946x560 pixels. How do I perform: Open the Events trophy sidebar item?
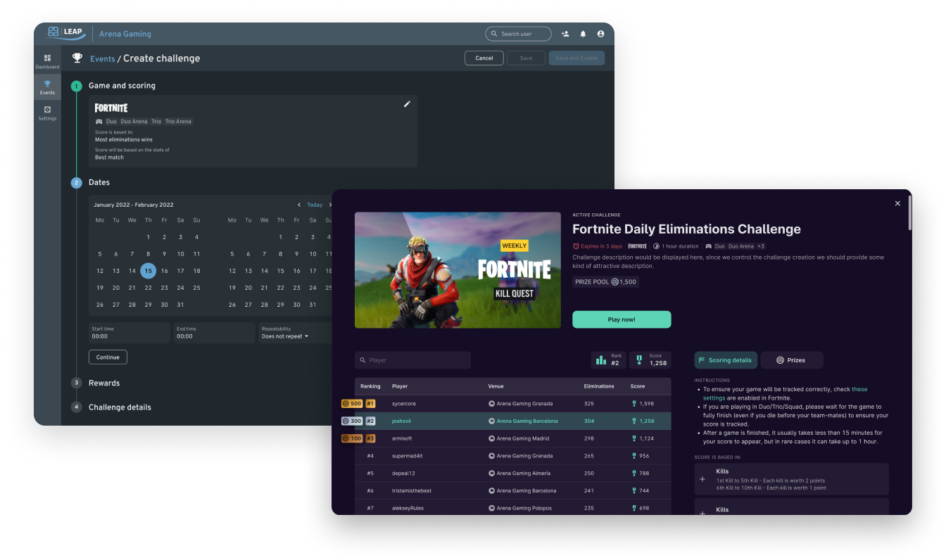click(47, 87)
